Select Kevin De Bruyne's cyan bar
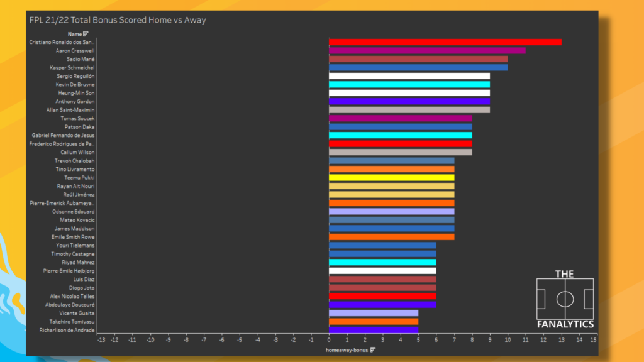The image size is (644, 362). (x=409, y=85)
